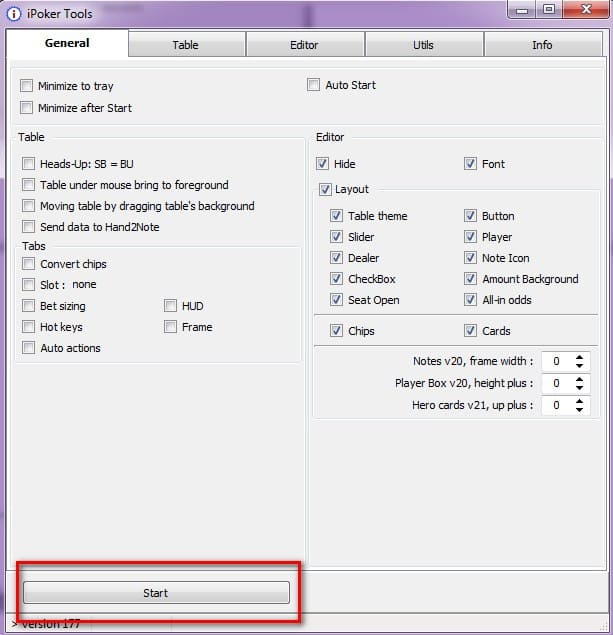Maximize the iPoker Tools window
Screen dimensions: 613x635
[549, 10]
